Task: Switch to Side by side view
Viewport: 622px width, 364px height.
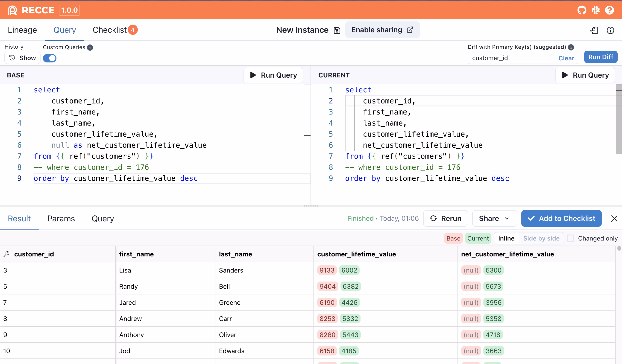Action: [x=541, y=238]
